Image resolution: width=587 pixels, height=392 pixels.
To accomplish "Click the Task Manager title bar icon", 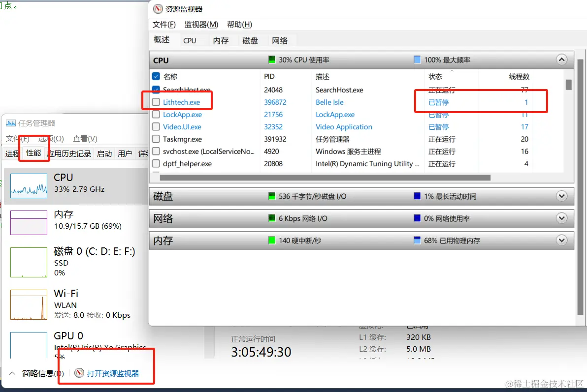I will click(x=11, y=123).
